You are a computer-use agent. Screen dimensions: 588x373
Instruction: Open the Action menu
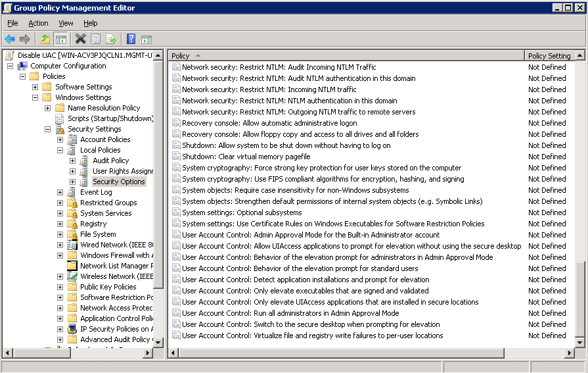click(x=38, y=23)
